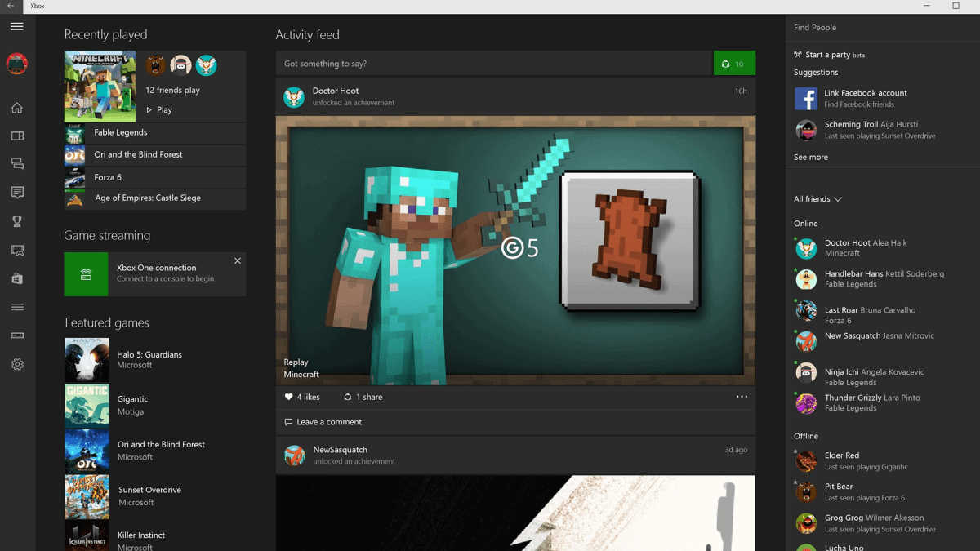
Task: Expand the All friends dropdown
Action: pos(817,199)
